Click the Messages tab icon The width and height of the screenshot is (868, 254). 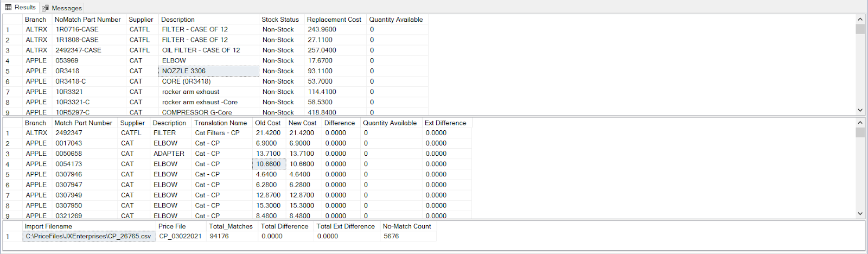tap(45, 8)
